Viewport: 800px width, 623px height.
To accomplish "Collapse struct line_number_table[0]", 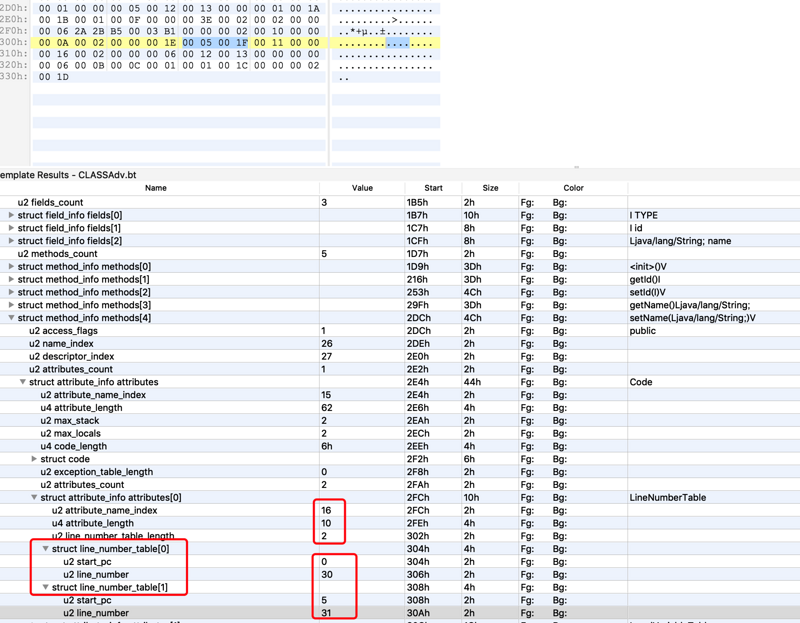I will point(45,549).
